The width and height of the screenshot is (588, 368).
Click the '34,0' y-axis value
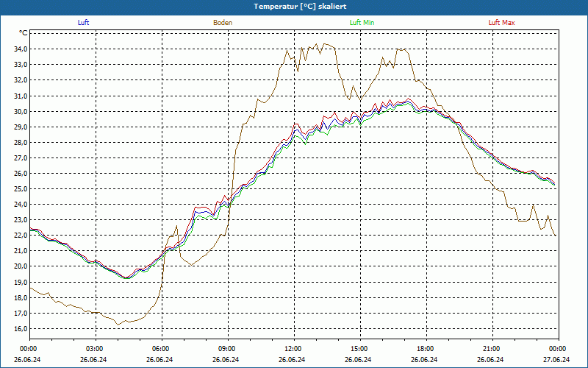pyautogui.click(x=21, y=49)
